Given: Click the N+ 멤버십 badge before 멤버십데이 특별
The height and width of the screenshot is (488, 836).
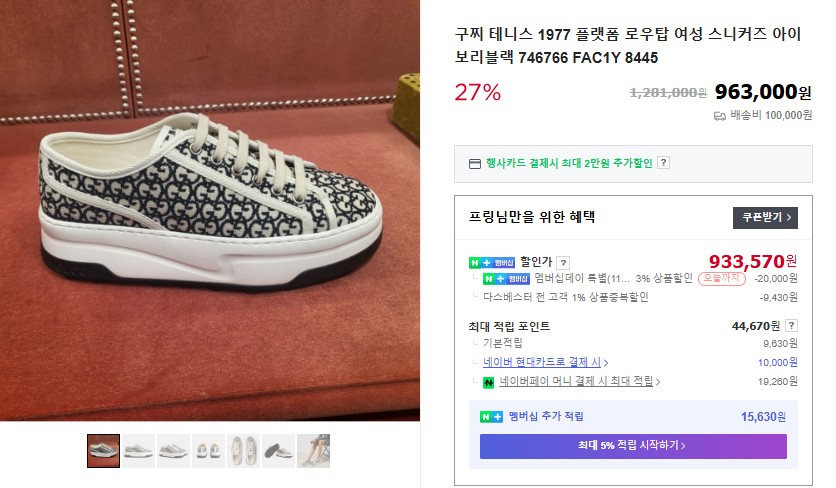Looking at the screenshot, I should click(507, 279).
